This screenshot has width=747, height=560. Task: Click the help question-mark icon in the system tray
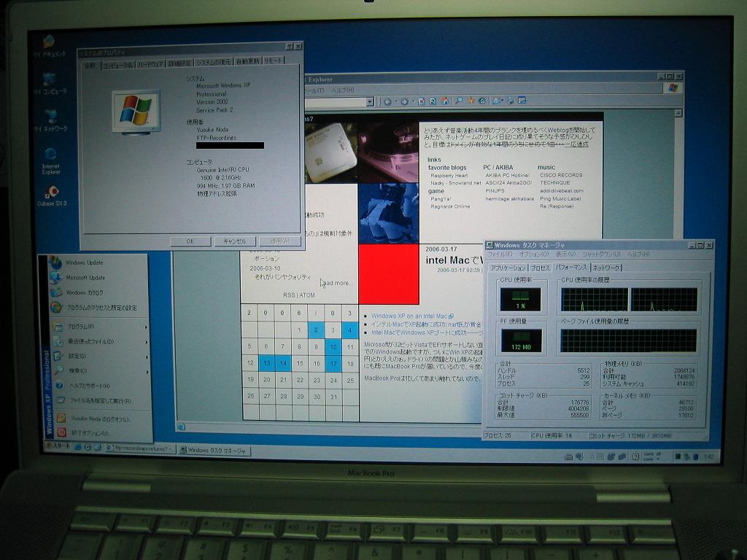[x=635, y=456]
